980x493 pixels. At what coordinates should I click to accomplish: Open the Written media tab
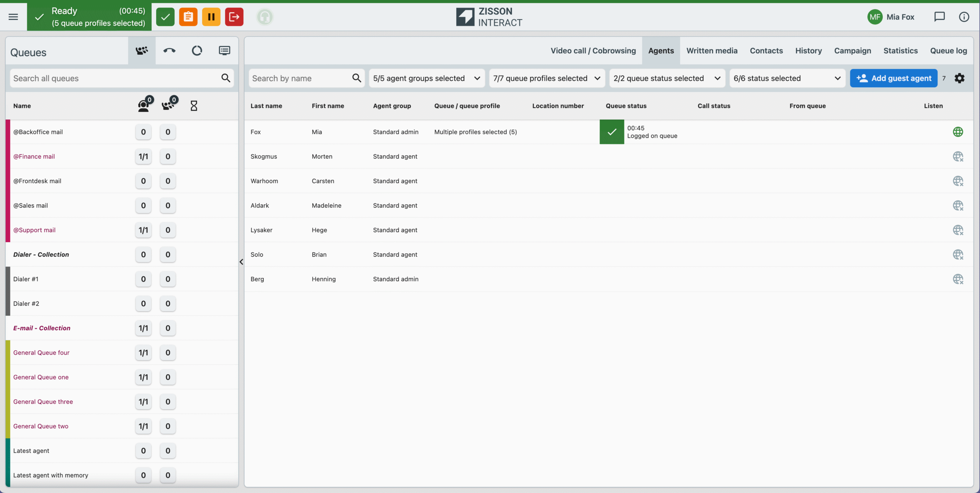[x=712, y=51]
